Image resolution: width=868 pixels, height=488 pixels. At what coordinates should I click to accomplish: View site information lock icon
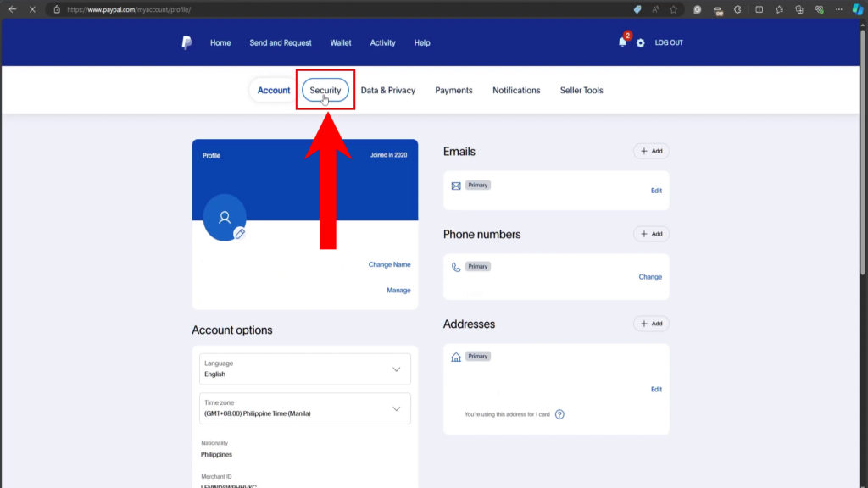coord(57,9)
